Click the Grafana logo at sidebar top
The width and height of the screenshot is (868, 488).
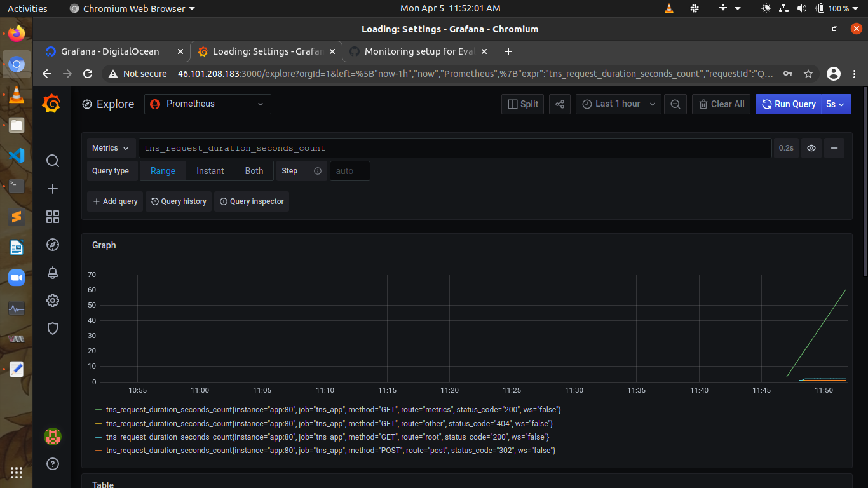click(53, 104)
